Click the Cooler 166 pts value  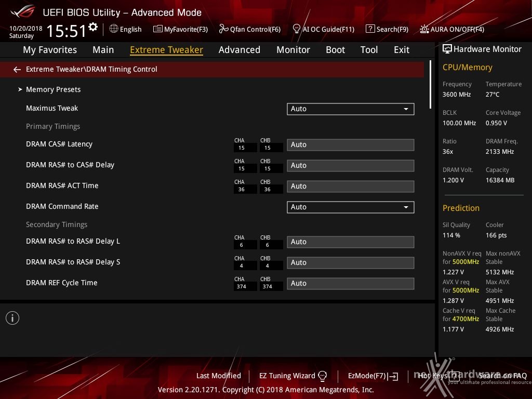pyautogui.click(x=496, y=235)
